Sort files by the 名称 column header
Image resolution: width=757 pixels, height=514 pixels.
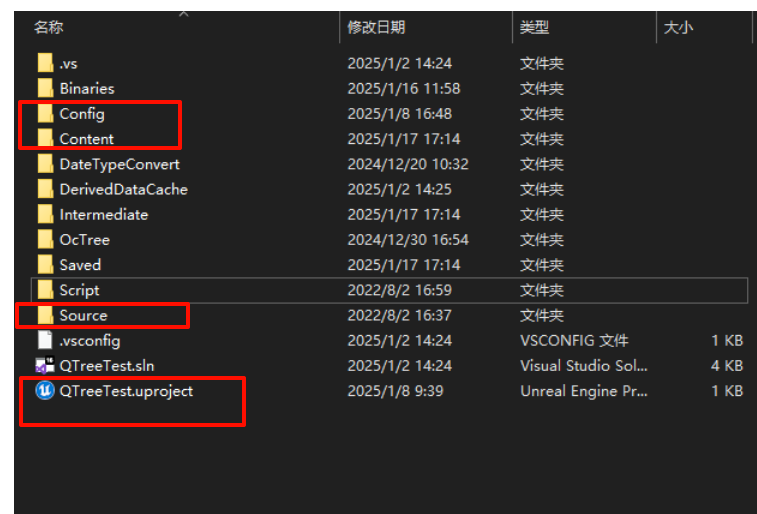click(48, 28)
